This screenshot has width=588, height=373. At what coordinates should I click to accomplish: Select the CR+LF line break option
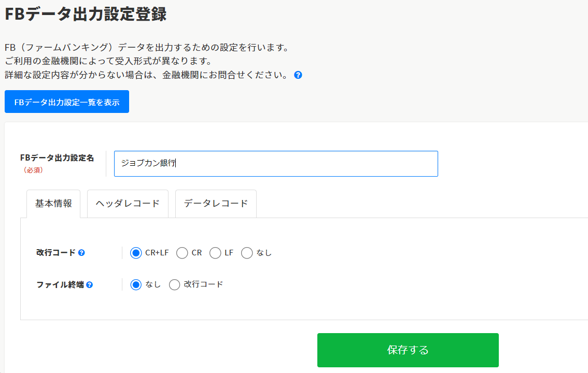click(136, 253)
